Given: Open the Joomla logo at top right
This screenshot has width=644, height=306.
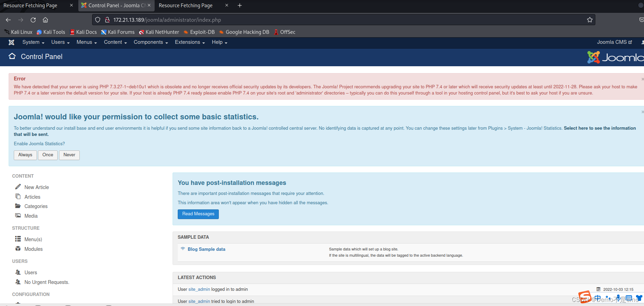Looking at the screenshot, I should click(x=616, y=57).
